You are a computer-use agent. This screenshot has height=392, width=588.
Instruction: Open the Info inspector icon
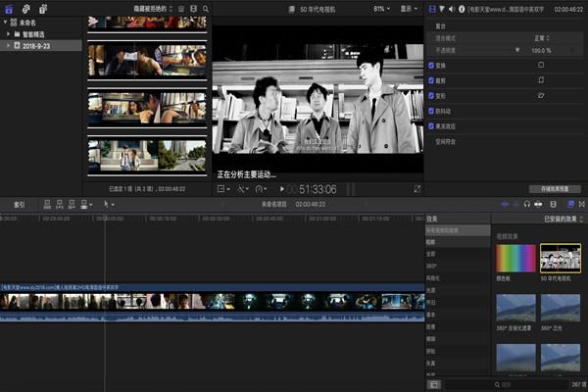pyautogui.click(x=462, y=9)
